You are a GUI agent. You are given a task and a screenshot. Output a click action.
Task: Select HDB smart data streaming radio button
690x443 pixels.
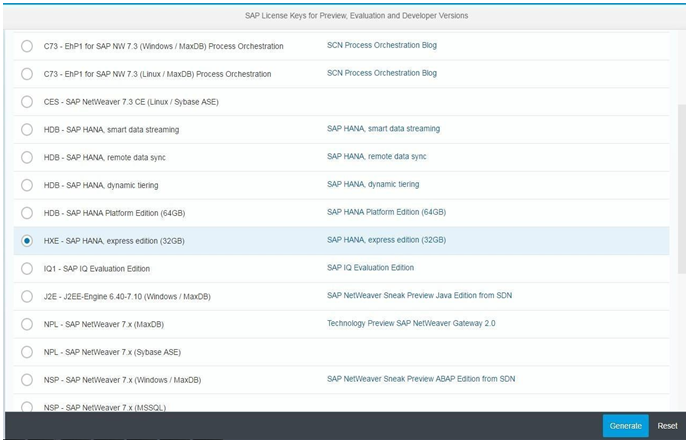pos(27,129)
